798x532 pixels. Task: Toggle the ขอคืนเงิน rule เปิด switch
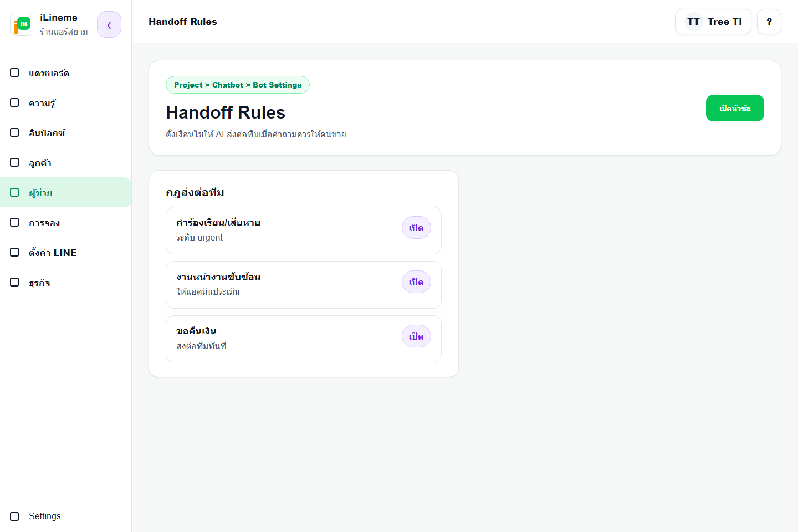416,336
